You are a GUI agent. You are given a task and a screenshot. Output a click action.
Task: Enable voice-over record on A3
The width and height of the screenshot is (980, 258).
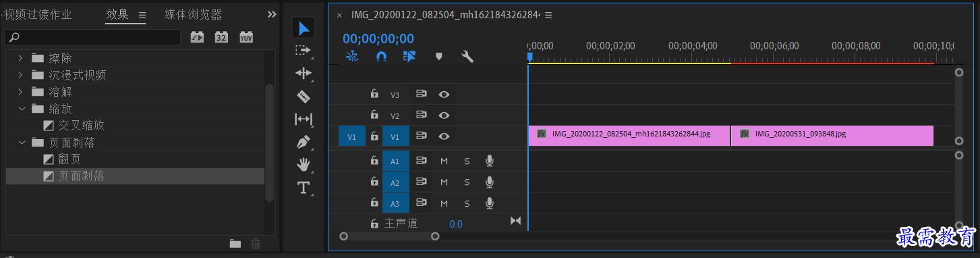pos(490,203)
